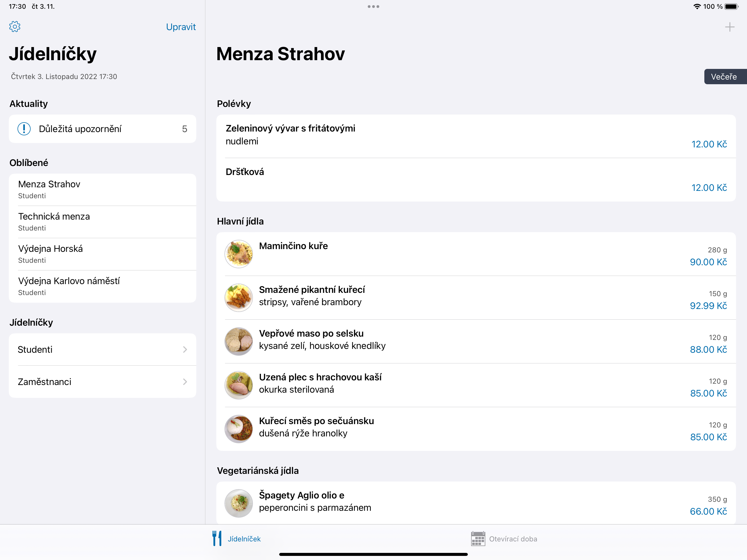
Task: Expand the Zaměstnanci menus chevron
Action: click(x=185, y=382)
